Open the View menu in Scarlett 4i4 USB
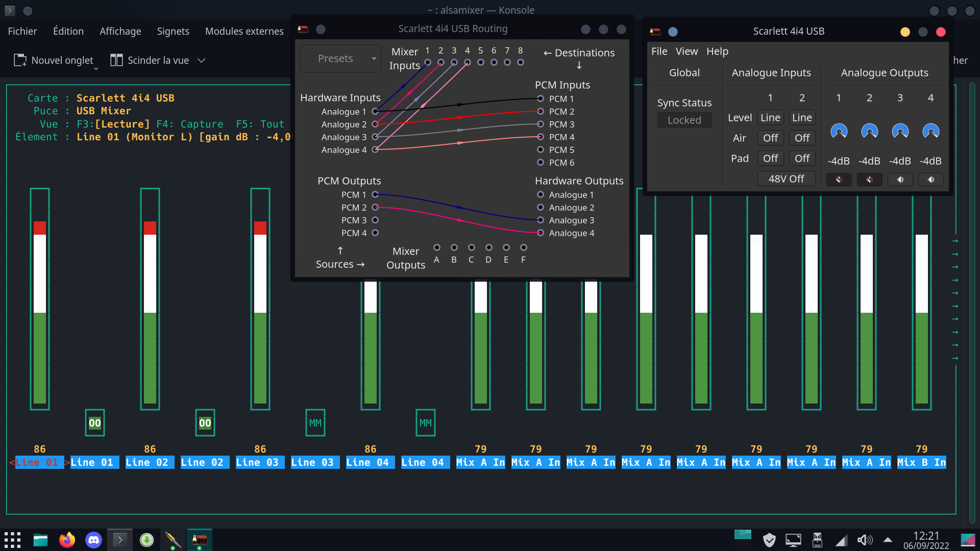 (x=687, y=51)
